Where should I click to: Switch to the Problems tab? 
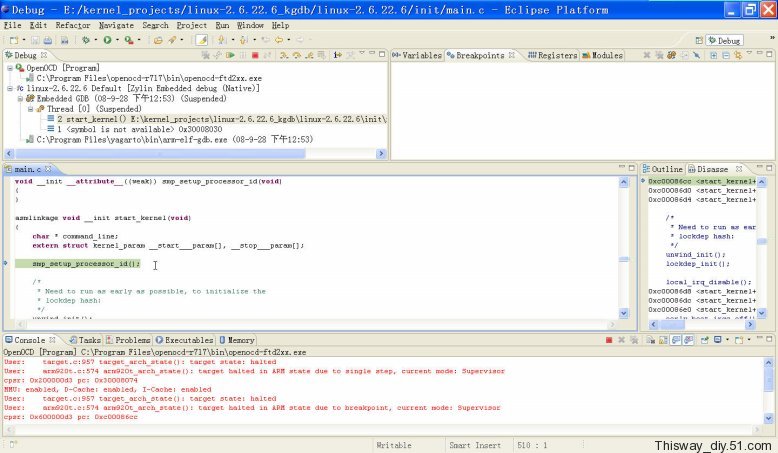(128, 340)
